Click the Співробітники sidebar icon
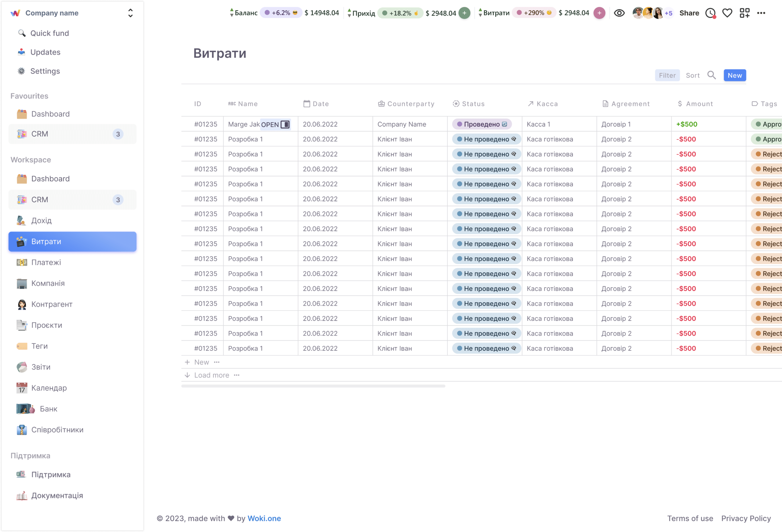The height and width of the screenshot is (532, 782). click(22, 430)
